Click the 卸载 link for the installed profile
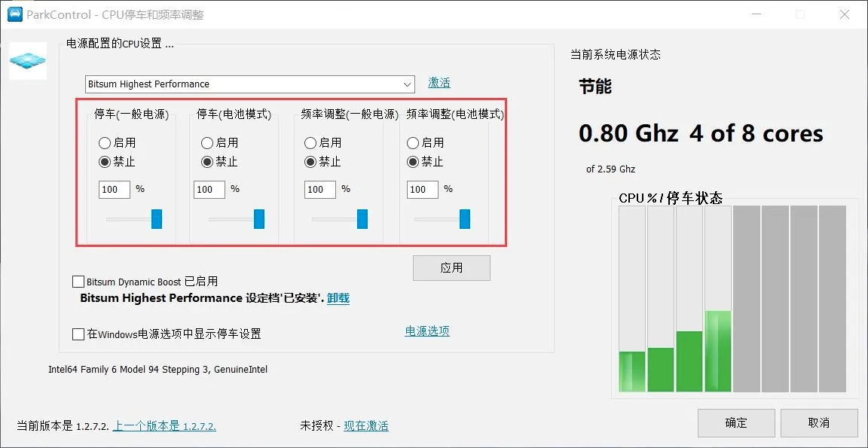Screen dimensions: 868x448 click(x=338, y=298)
